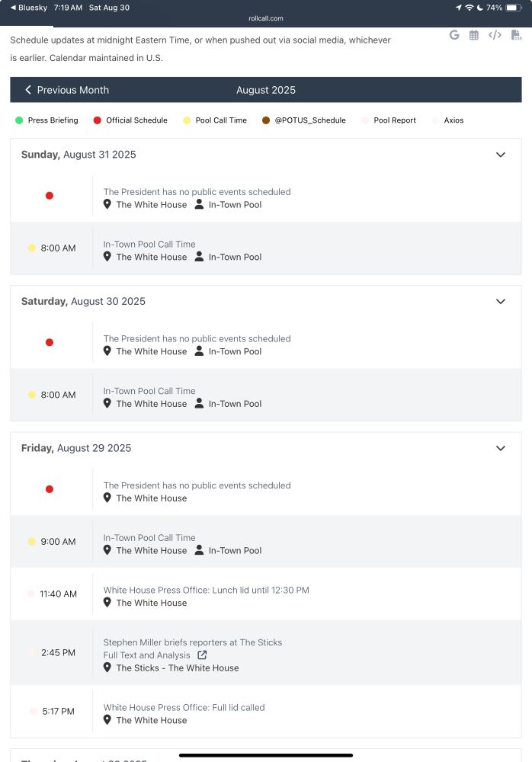Collapse Sunday, August 31 section
Screen dimensions: 532x762
[501, 155]
